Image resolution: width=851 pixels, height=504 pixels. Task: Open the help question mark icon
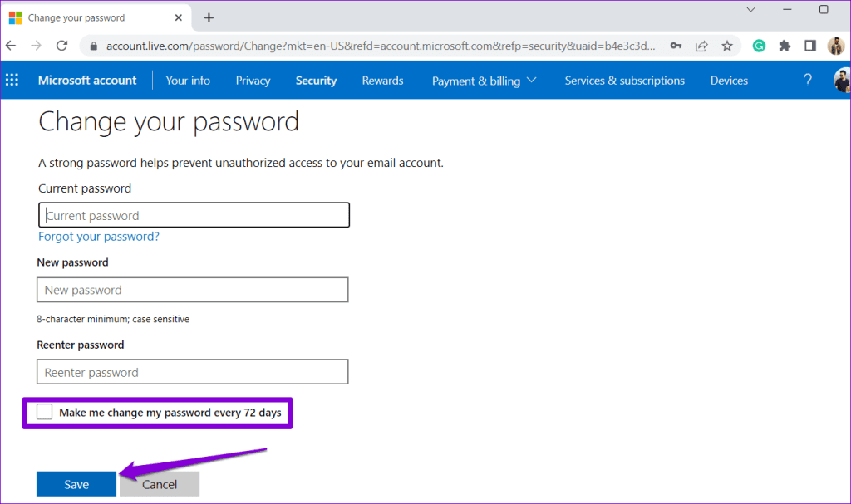808,81
